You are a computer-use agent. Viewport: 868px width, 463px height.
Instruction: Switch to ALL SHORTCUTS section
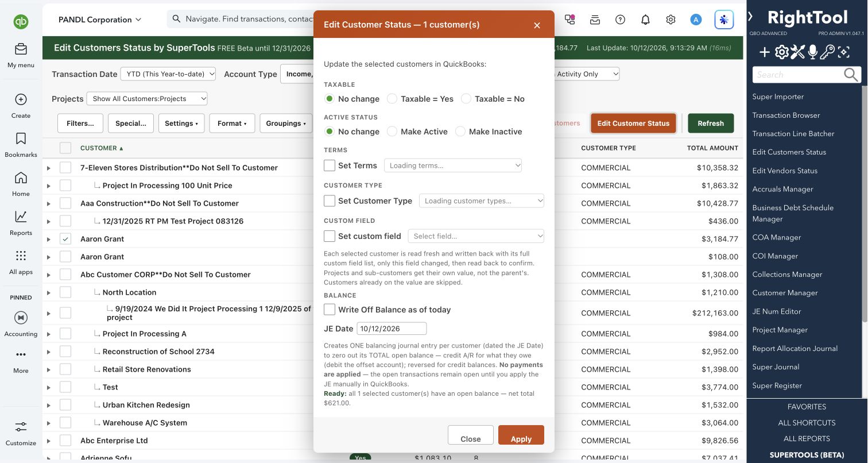pyautogui.click(x=807, y=423)
